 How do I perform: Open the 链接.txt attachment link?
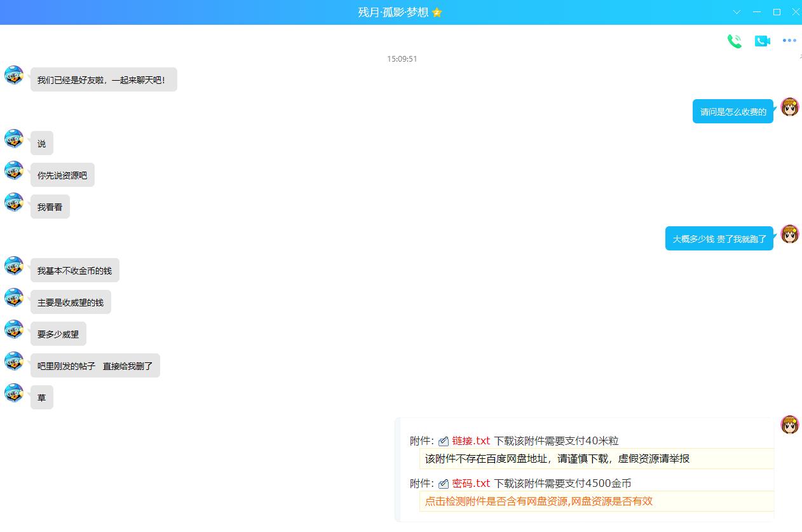pos(471,440)
